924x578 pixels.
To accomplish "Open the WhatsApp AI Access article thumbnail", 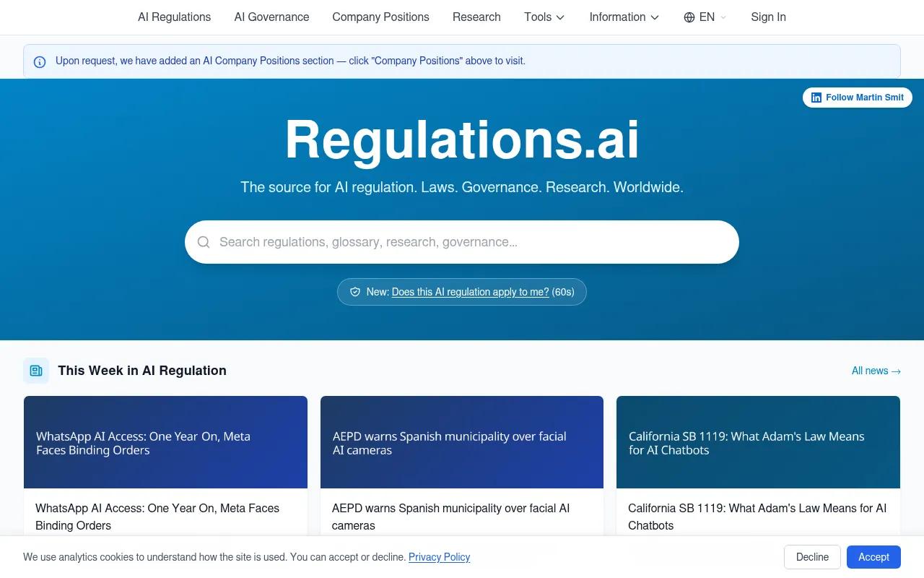I will (165, 442).
